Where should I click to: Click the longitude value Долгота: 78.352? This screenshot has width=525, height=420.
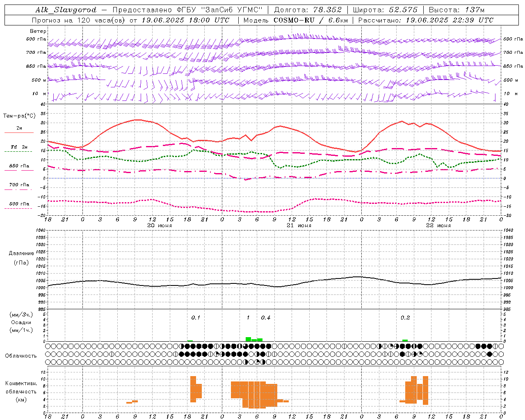tap(308, 10)
